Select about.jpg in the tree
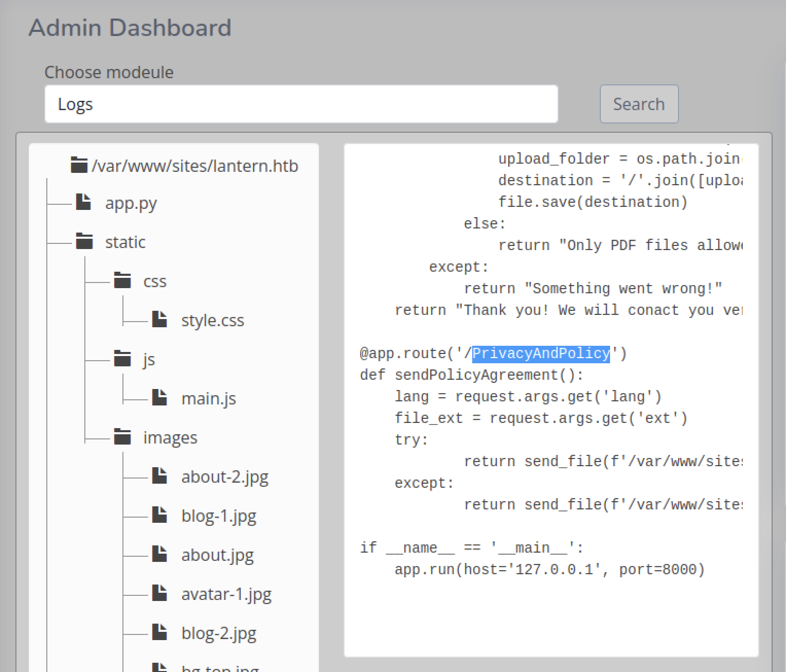This screenshot has height=672, width=786. click(217, 555)
